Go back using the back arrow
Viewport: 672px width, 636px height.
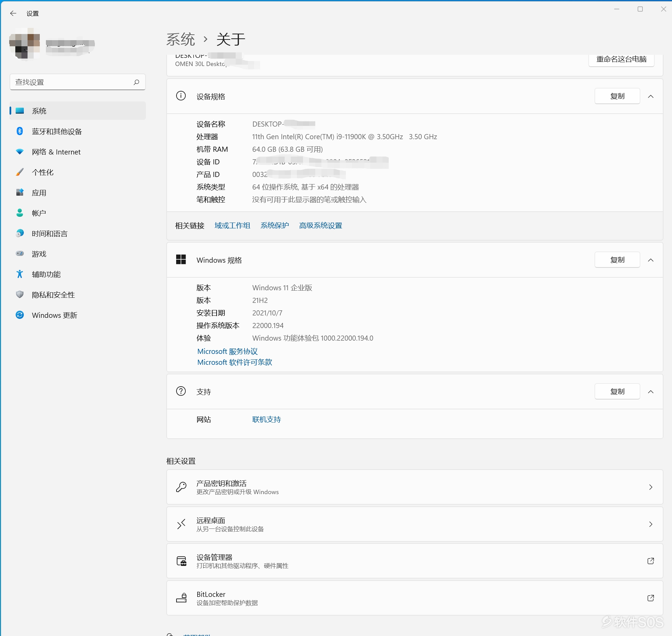click(x=13, y=13)
